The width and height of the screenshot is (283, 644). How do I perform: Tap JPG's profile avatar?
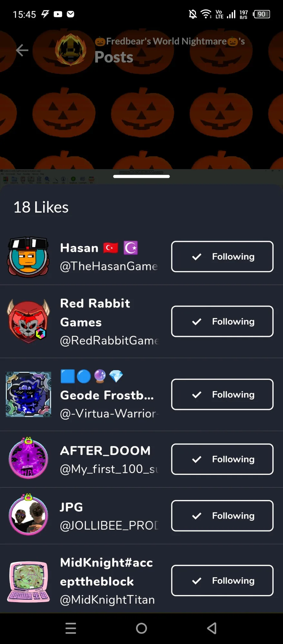[29, 515]
